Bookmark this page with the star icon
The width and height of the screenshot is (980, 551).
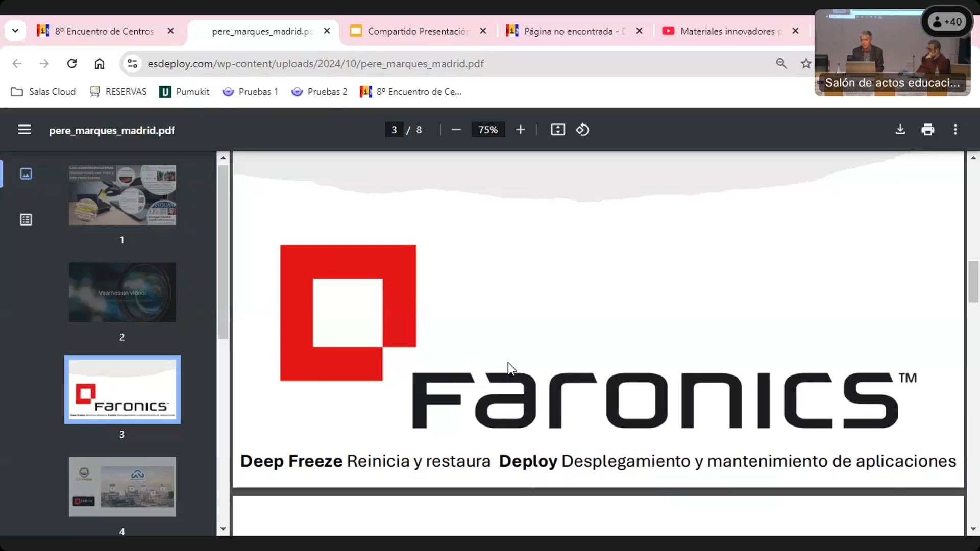click(806, 63)
